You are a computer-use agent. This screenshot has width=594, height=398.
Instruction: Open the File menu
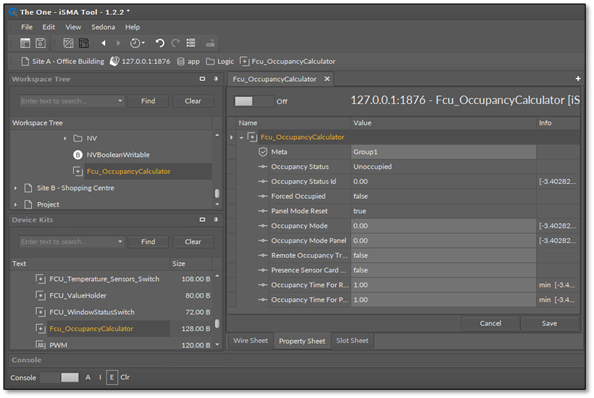(27, 27)
